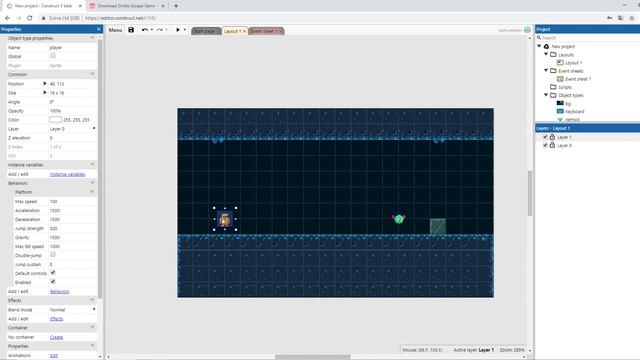640x360 pixels.
Task: Click the browser Reload button
Action: (x=29, y=18)
